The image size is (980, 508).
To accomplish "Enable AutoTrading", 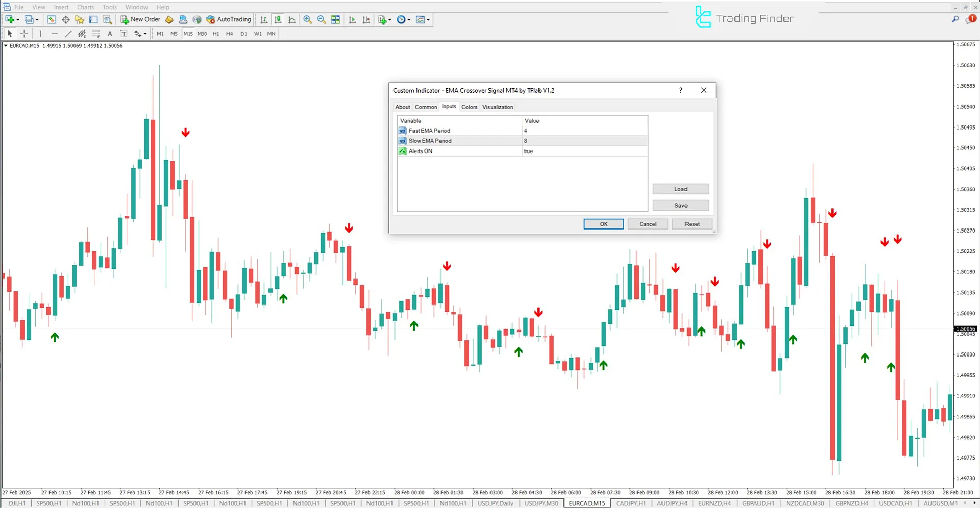I will click(229, 19).
